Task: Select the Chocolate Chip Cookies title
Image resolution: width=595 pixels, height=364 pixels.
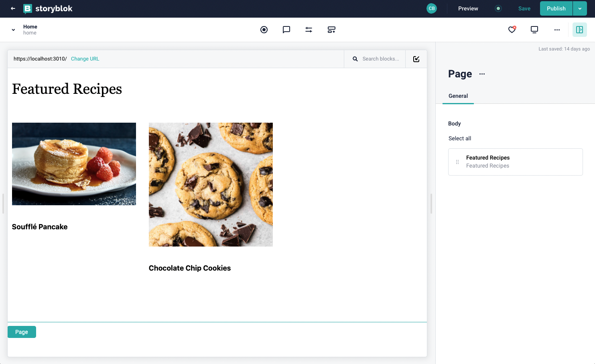Action: 190,268
